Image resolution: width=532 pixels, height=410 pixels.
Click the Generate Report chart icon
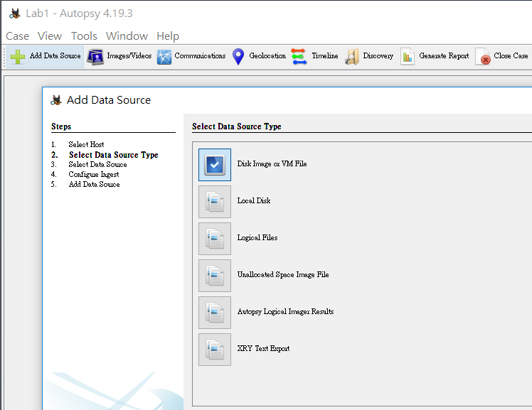pyautogui.click(x=408, y=57)
